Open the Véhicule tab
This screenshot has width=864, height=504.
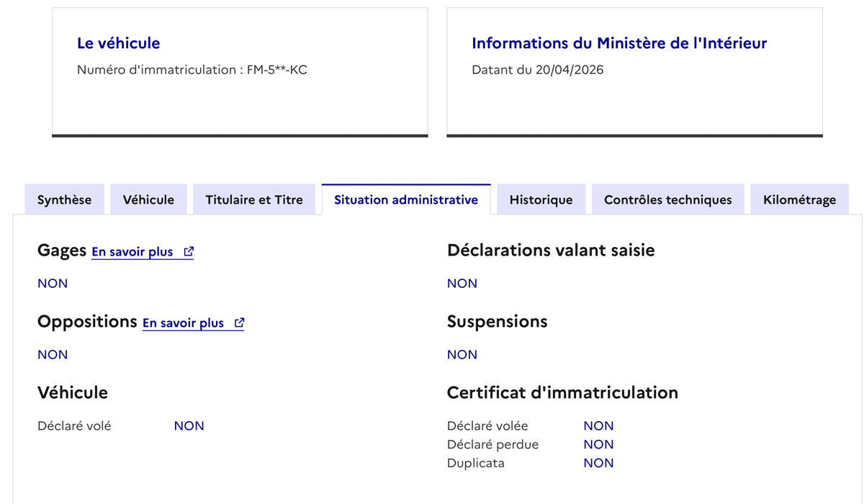coord(148,200)
